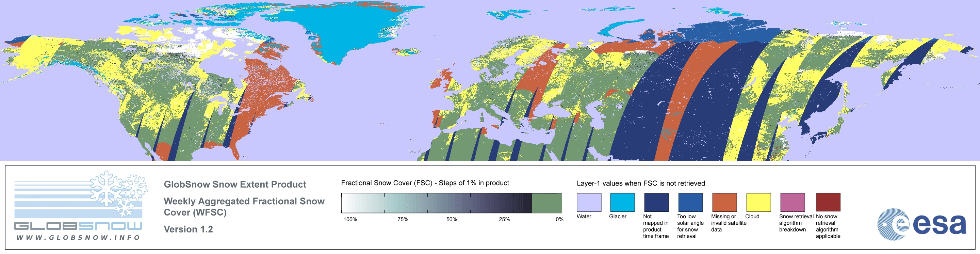This screenshot has width=980, height=254.
Task: Click the 75% scale label
Action: [x=403, y=219]
